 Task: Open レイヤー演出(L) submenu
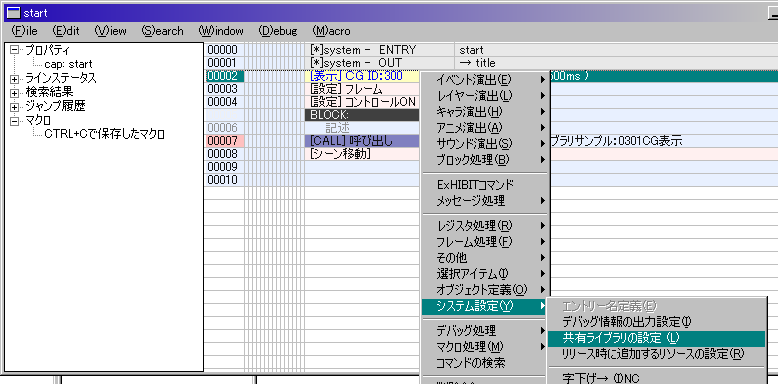coord(485,95)
